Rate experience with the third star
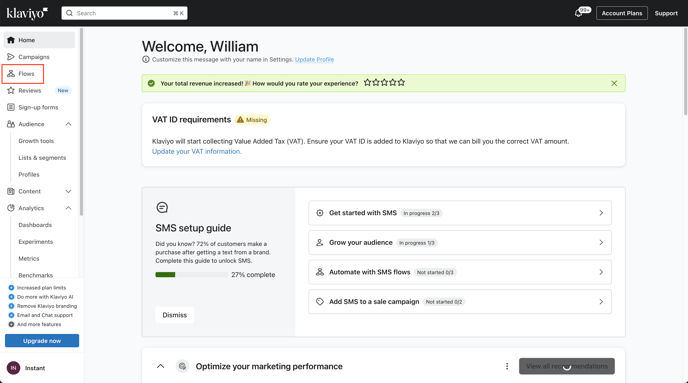Screen dimensions: 688x383 tap(384, 82)
